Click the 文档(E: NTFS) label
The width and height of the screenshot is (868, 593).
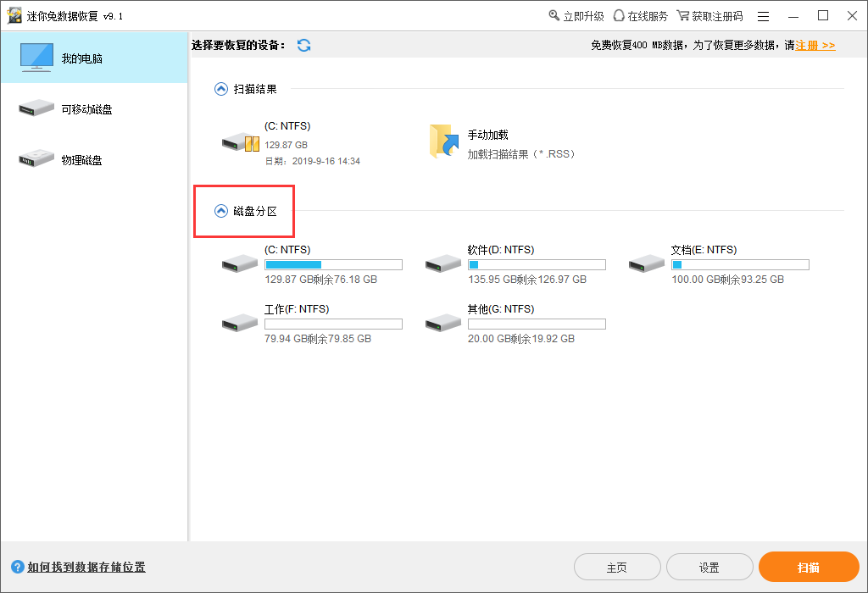pyautogui.click(x=704, y=250)
